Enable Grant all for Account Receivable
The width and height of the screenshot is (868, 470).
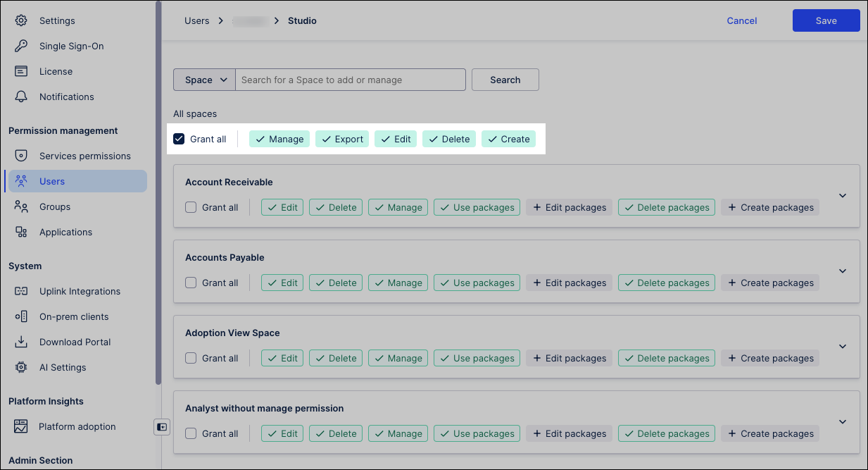(x=190, y=207)
